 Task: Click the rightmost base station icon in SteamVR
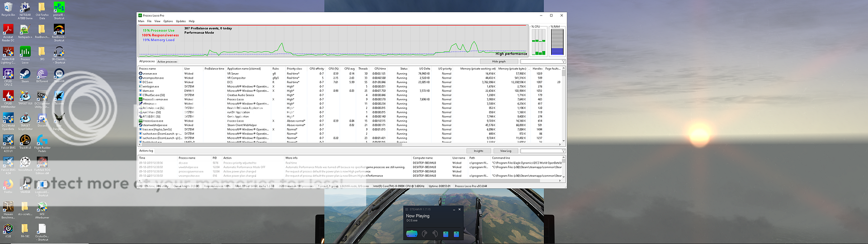[456, 234]
